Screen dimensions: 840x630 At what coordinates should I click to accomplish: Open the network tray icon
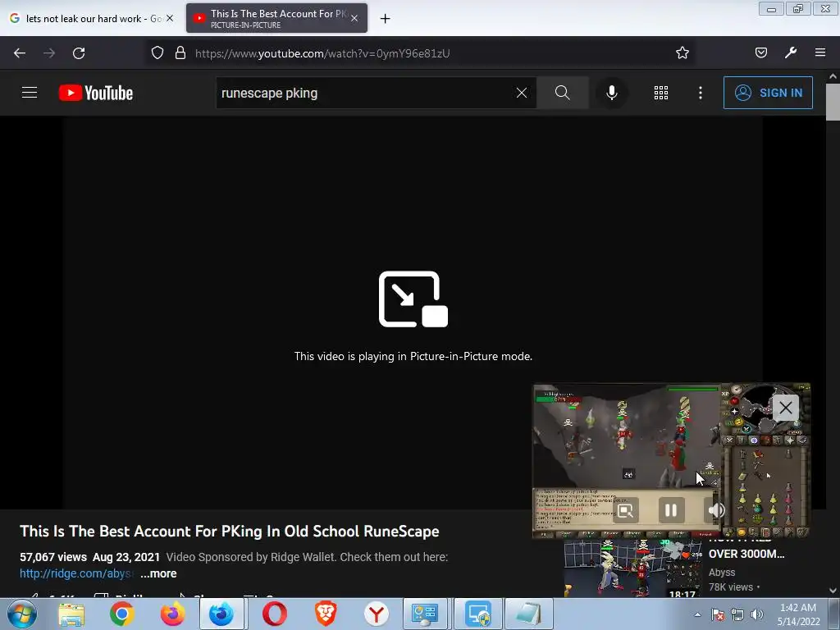pos(737,614)
